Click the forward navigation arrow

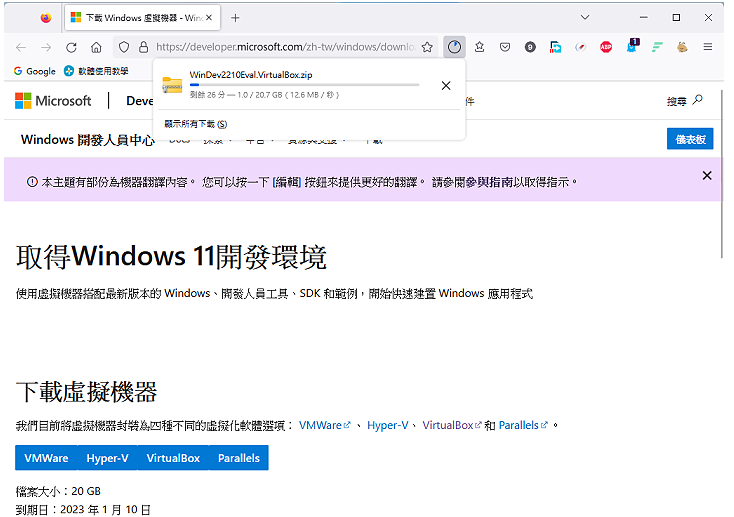click(x=46, y=47)
